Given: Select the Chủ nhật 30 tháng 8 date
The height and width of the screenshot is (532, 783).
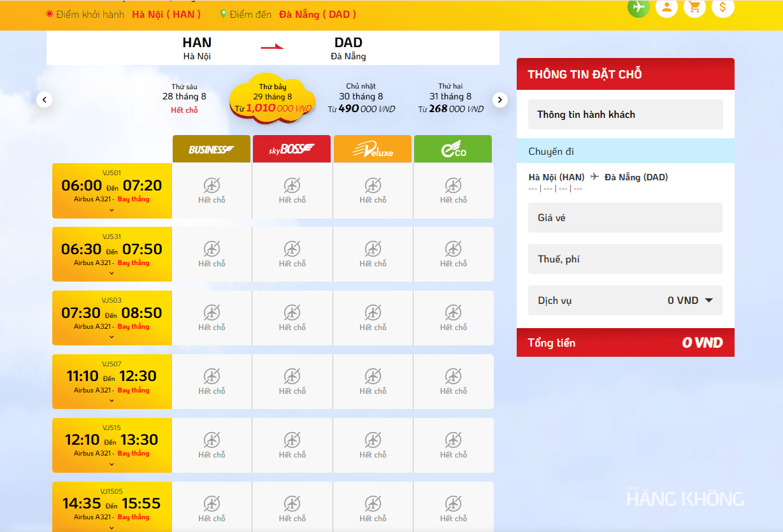Looking at the screenshot, I should pyautogui.click(x=361, y=99).
